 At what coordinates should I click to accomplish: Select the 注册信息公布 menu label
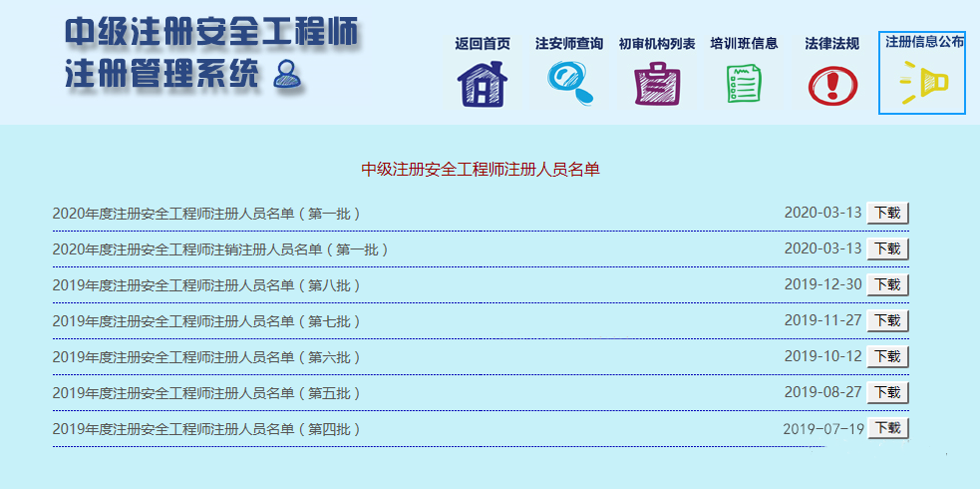coord(924,42)
